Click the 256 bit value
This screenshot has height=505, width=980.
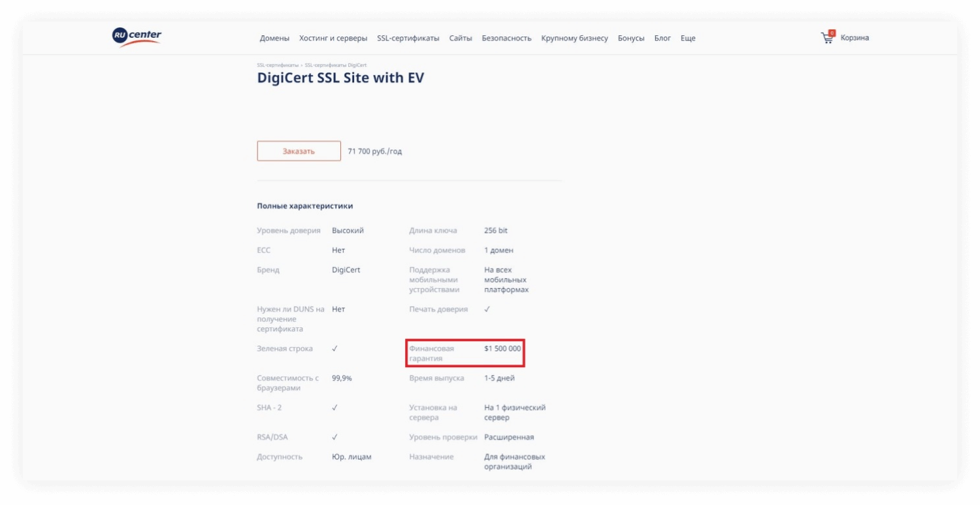click(x=496, y=231)
